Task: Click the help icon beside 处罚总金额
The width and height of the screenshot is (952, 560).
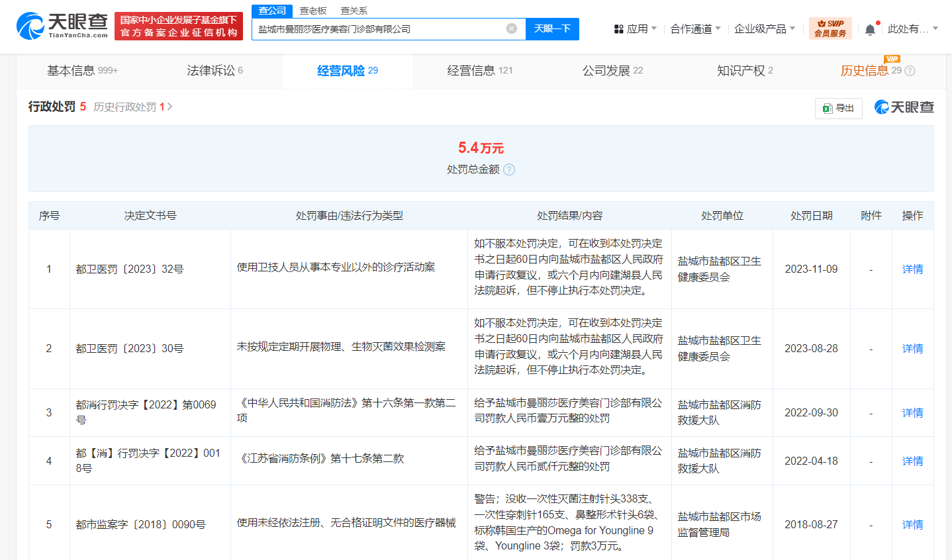Action: (x=509, y=169)
